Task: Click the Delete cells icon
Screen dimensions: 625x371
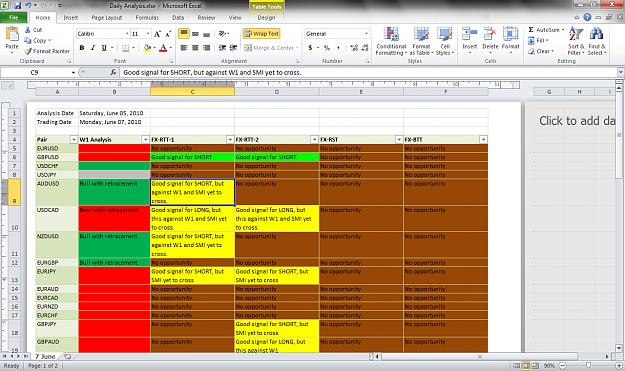Action: point(490,34)
